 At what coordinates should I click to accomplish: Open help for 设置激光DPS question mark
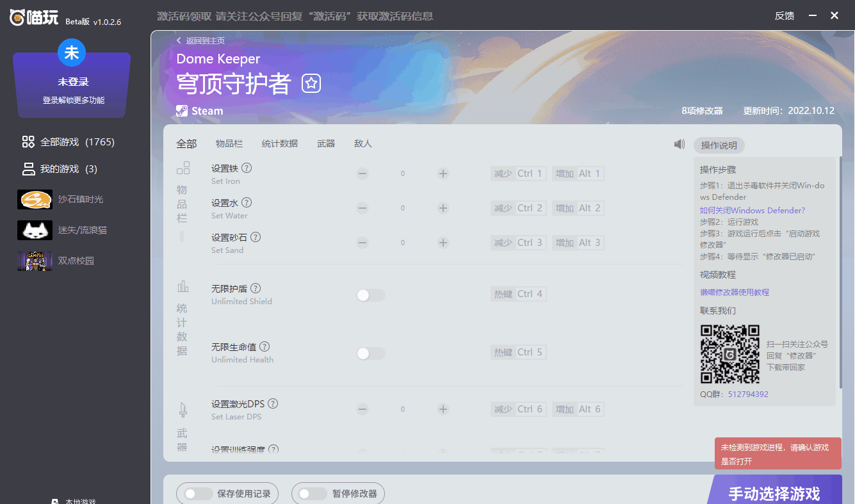click(x=273, y=404)
